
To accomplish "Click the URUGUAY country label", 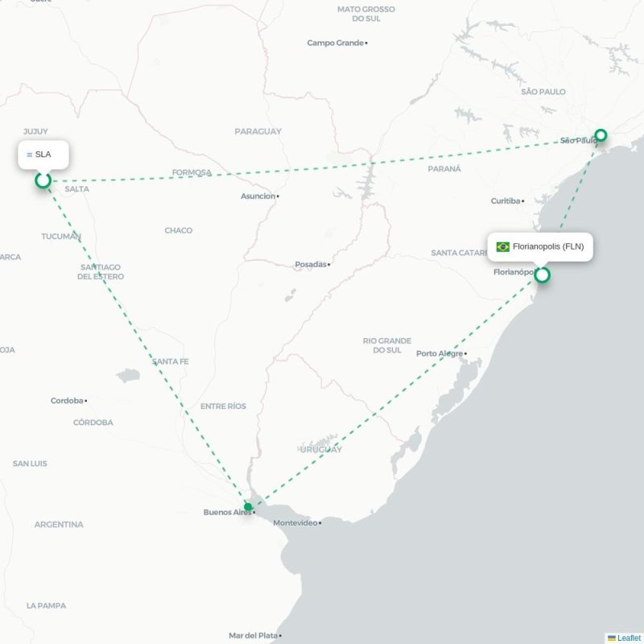I will [x=320, y=449].
